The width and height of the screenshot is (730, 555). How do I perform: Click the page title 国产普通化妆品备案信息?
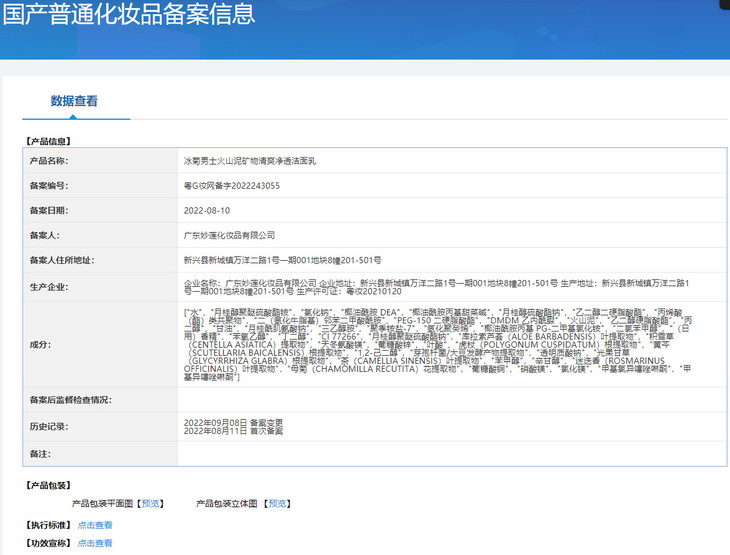click(x=128, y=15)
